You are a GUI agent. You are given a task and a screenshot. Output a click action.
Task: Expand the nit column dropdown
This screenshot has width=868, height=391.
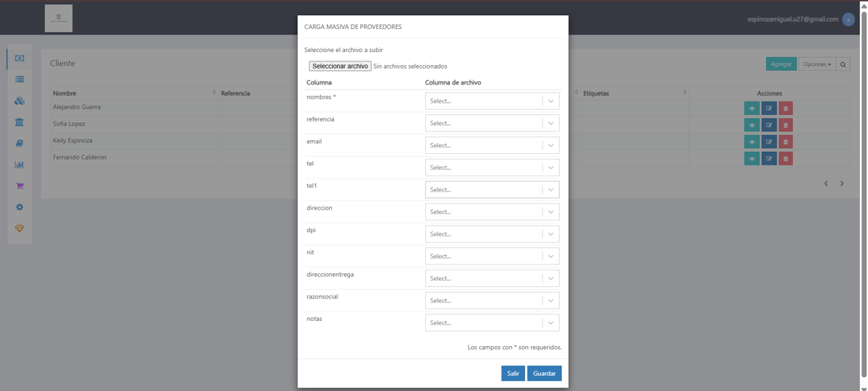coord(492,257)
